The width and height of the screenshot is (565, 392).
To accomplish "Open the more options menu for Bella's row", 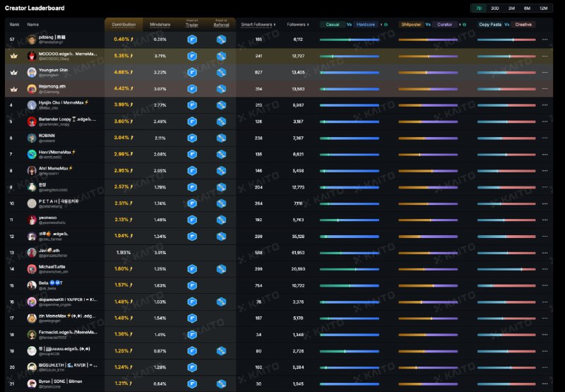I will (545, 285).
